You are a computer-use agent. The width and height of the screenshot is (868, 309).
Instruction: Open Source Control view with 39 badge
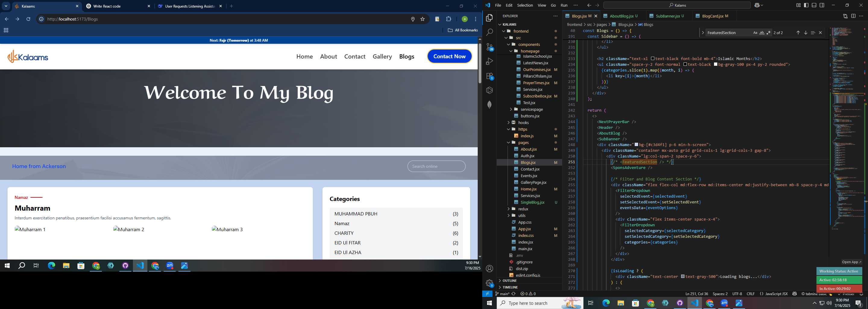[x=489, y=47]
